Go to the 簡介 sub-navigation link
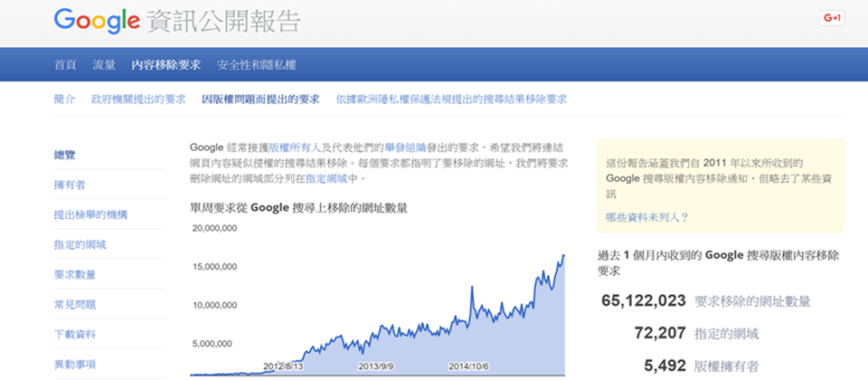Screen dimensions: 868x380 tap(65, 100)
